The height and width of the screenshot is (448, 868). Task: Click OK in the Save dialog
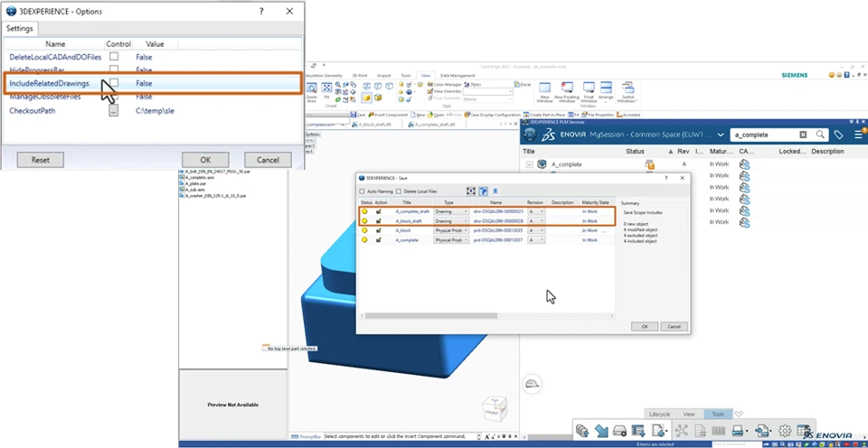tap(645, 327)
